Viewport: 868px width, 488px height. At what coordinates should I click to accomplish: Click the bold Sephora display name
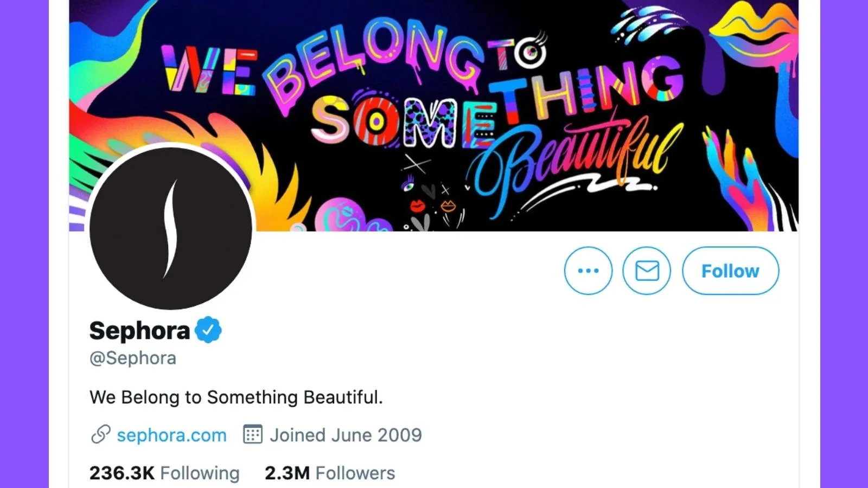pos(139,330)
